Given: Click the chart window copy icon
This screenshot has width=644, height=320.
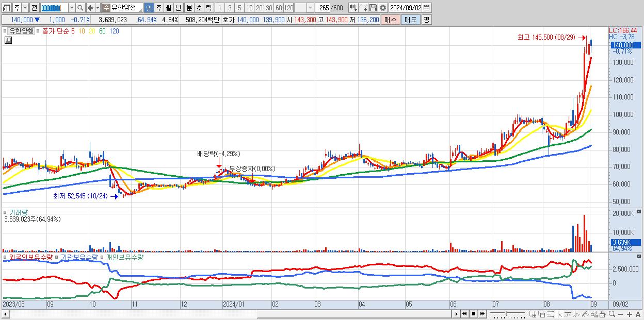Looking at the screenshot, I should pos(603,314).
